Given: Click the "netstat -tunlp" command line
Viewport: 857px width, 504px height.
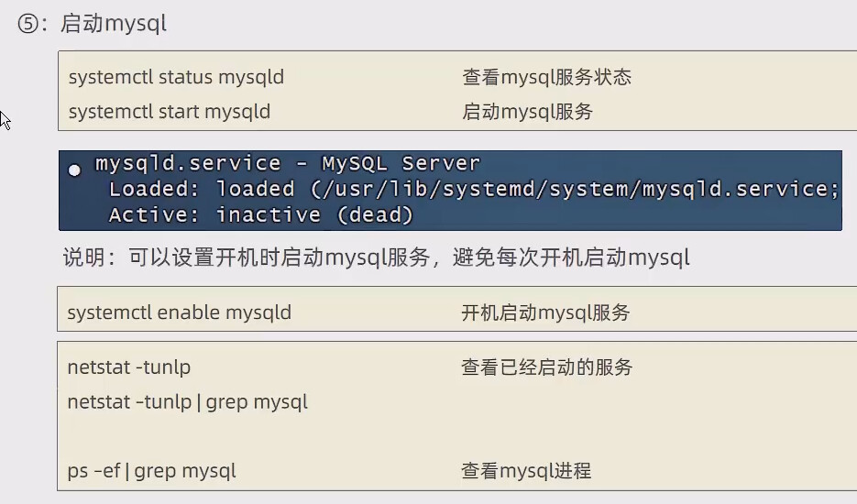Looking at the screenshot, I should coord(129,367).
